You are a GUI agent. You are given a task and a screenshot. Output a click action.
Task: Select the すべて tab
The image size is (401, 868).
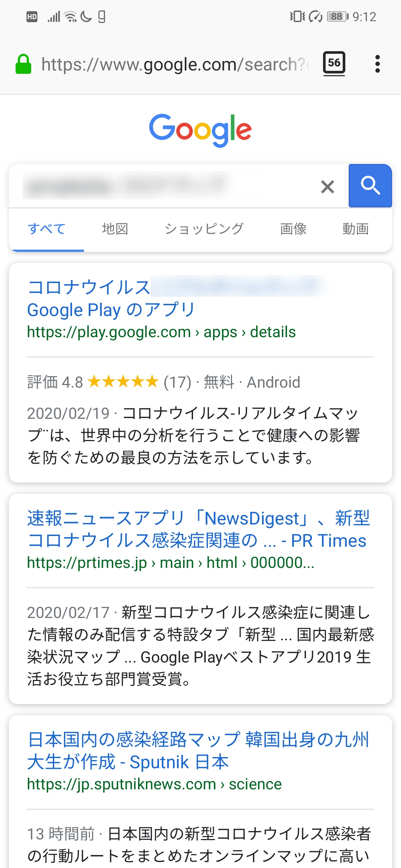(46, 229)
